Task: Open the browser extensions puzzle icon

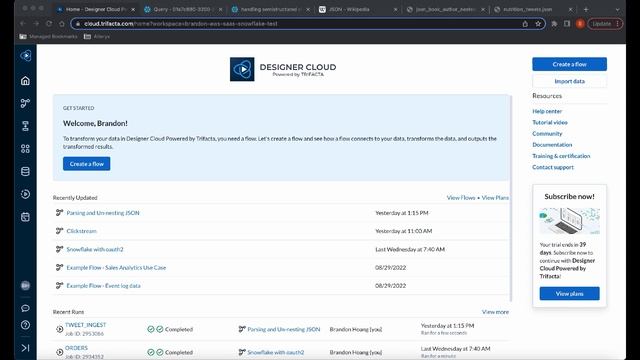Action: pos(554,24)
